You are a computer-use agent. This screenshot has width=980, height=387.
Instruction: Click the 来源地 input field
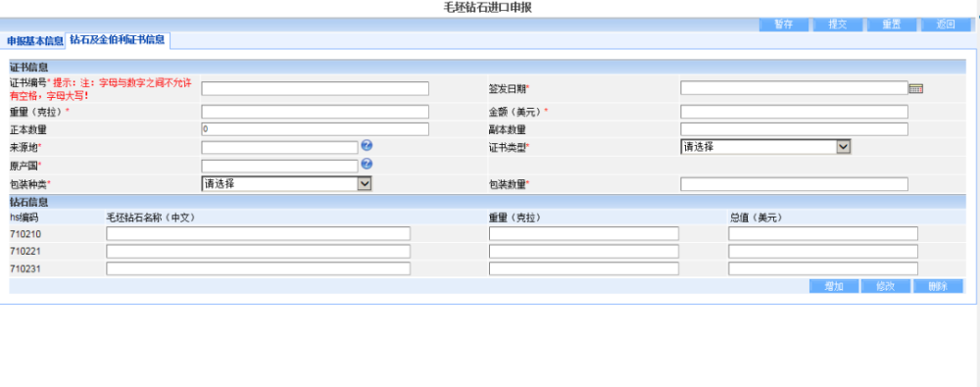click(x=279, y=148)
